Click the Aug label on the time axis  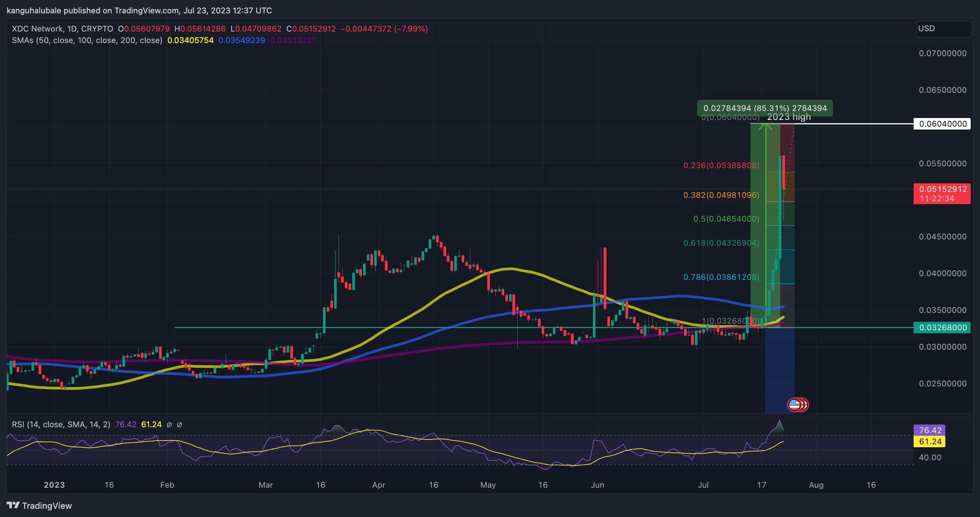tap(816, 485)
